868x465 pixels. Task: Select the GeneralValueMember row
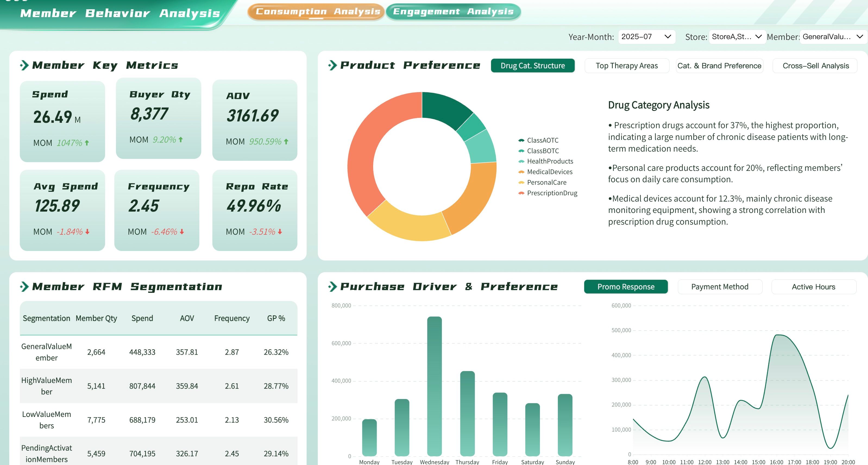159,352
